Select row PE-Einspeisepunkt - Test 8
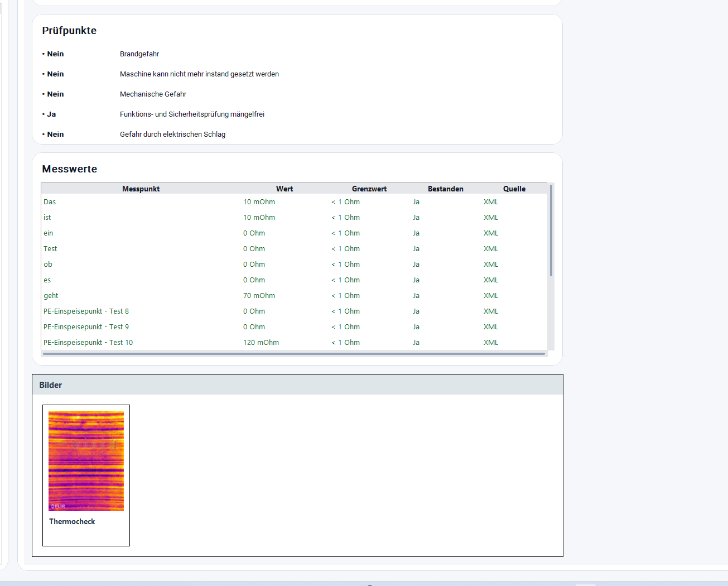728x586 pixels. tap(86, 311)
